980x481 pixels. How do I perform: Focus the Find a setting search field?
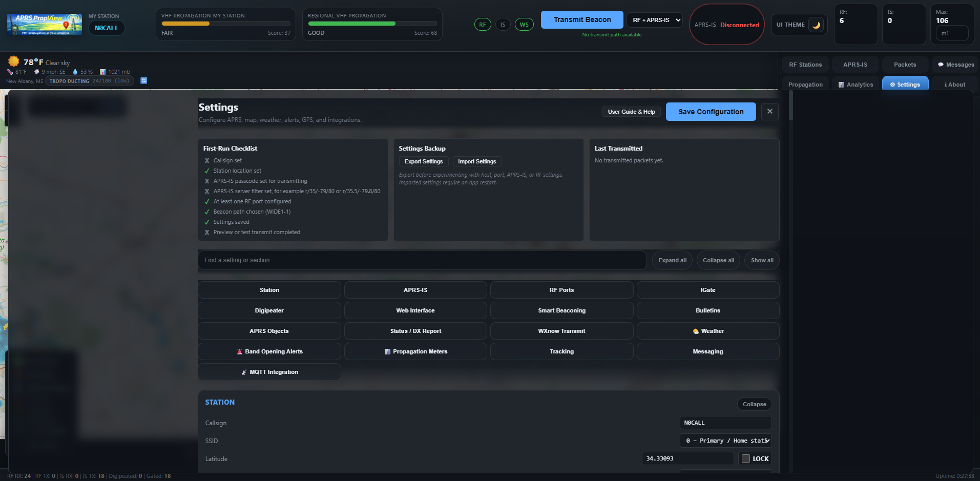(x=422, y=260)
